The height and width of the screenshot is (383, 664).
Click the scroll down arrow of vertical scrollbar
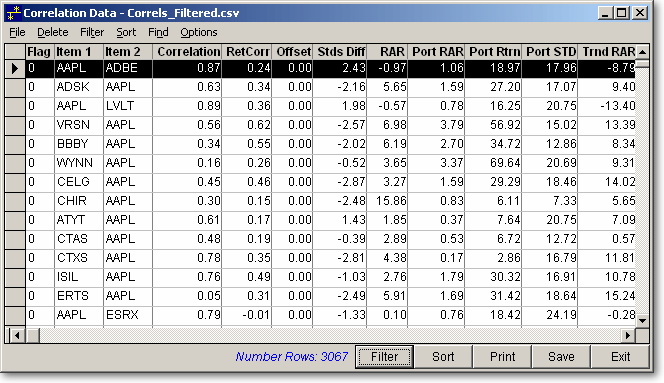(642, 320)
